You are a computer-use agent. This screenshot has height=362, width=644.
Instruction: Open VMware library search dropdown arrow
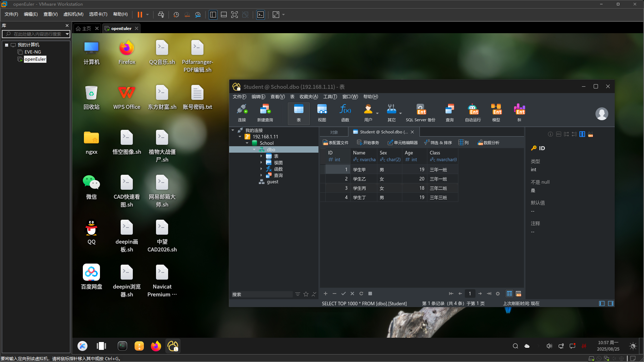pos(67,34)
